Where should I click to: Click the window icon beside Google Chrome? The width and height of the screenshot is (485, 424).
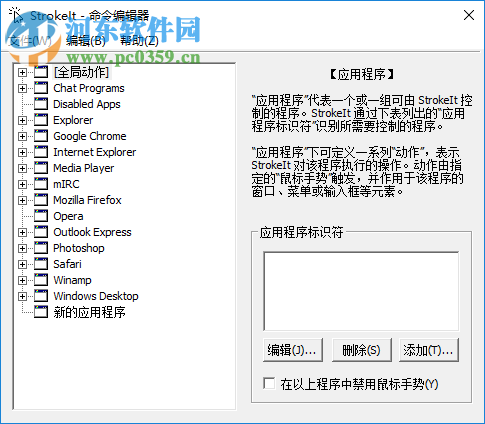click(x=41, y=136)
